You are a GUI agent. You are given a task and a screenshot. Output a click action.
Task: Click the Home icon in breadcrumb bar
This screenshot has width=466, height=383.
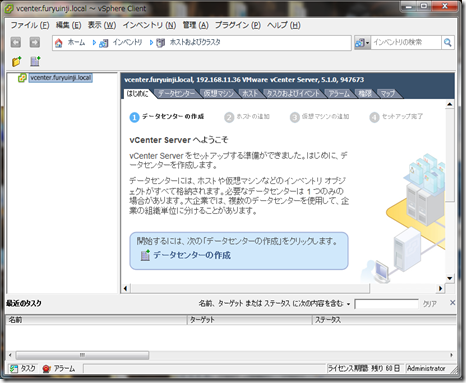click(59, 43)
